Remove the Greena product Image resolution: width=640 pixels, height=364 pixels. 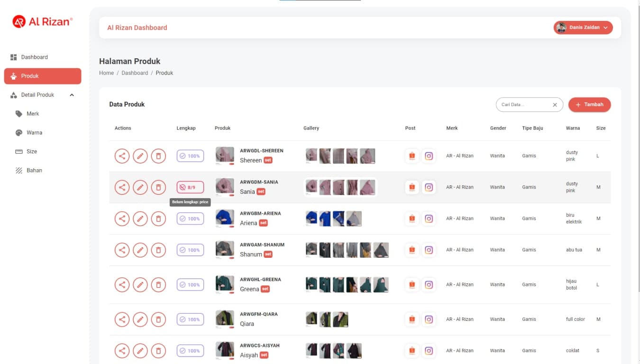[158, 284]
